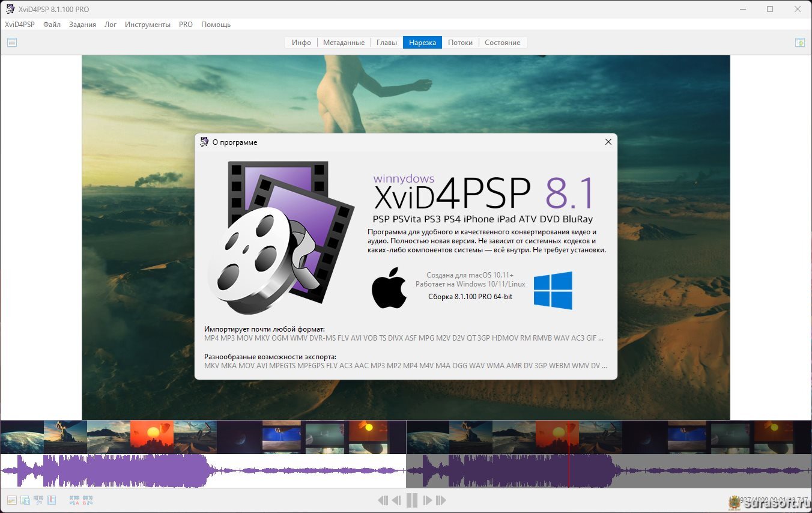Image resolution: width=812 pixels, height=513 pixels.
Task: Click the red bookmark chapter icon
Action: 52,500
